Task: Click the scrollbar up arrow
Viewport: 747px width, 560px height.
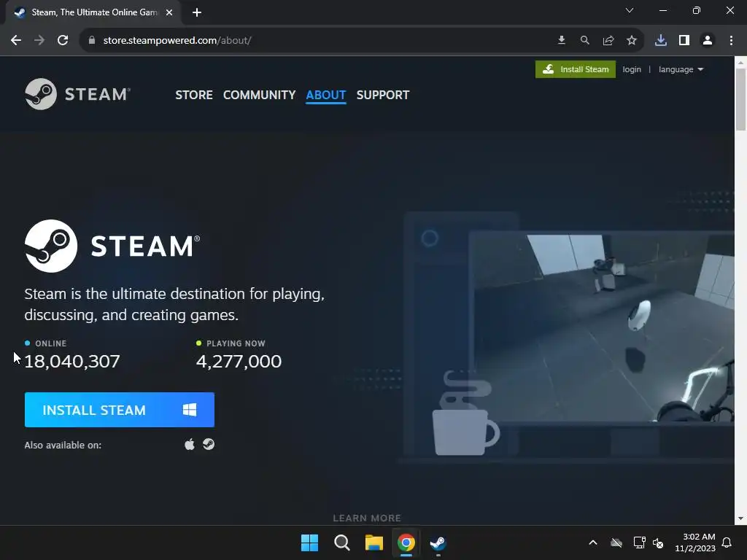Action: (740, 62)
